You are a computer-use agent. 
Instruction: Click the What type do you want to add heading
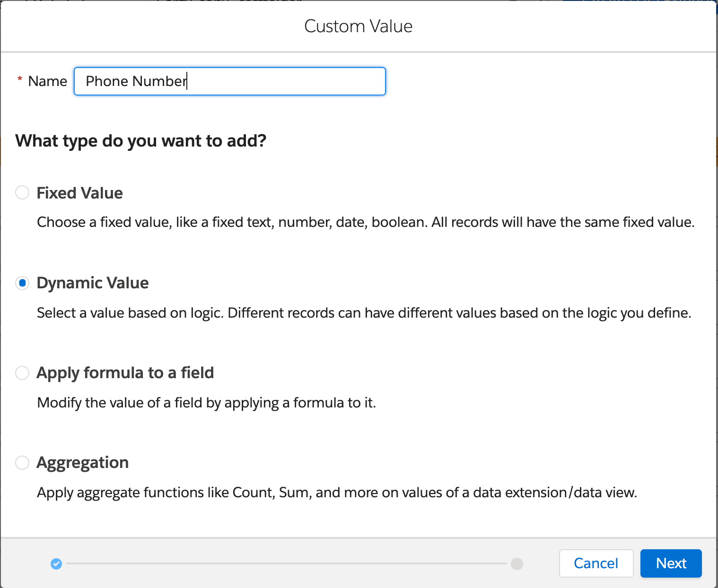[x=140, y=140]
